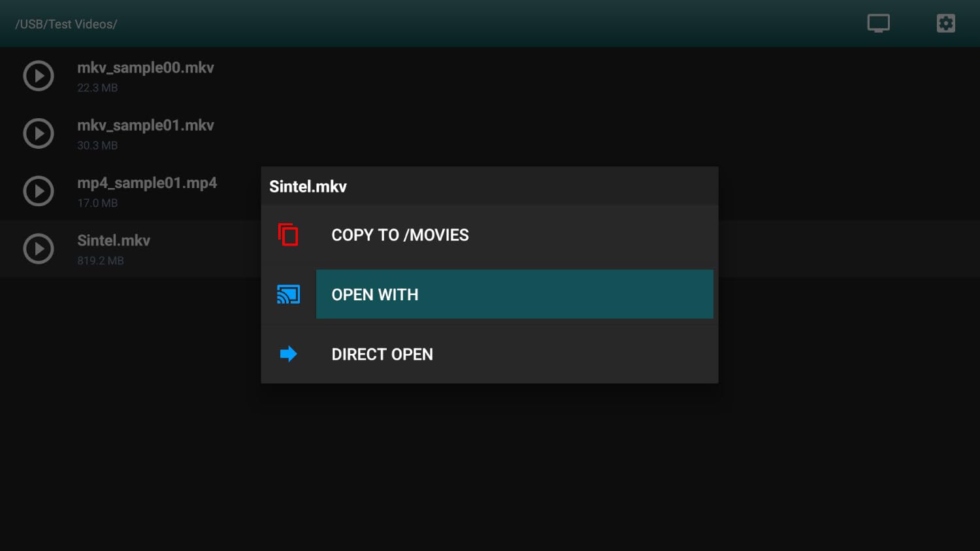Screen dimensions: 980x551
Task: Click the cast icon beside Open With
Action: (288, 294)
